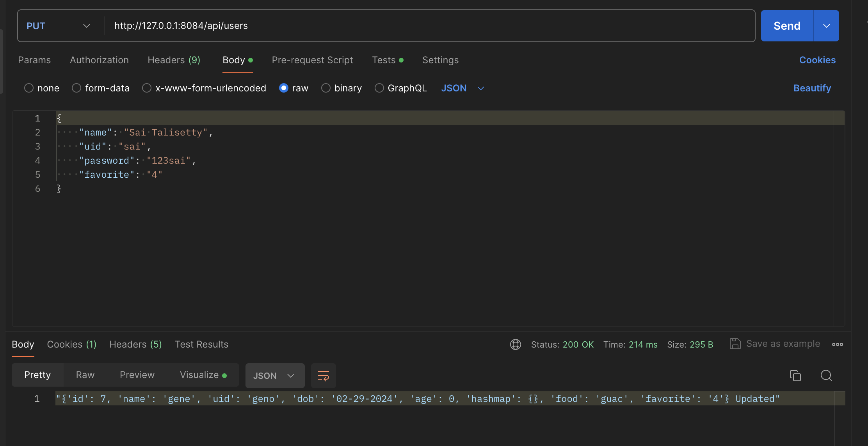Select the request Body tab

tap(237, 60)
